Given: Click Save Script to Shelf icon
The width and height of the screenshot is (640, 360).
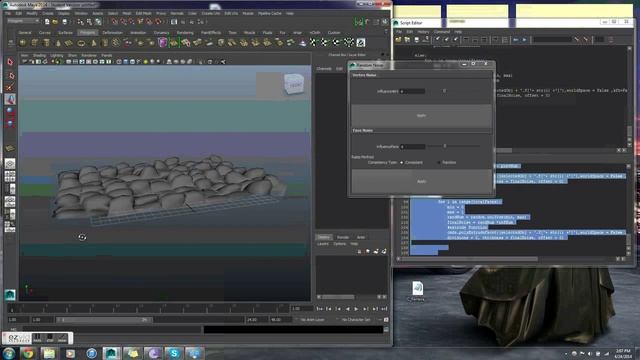Looking at the screenshot, I should pyautogui.click(x=426, y=40).
